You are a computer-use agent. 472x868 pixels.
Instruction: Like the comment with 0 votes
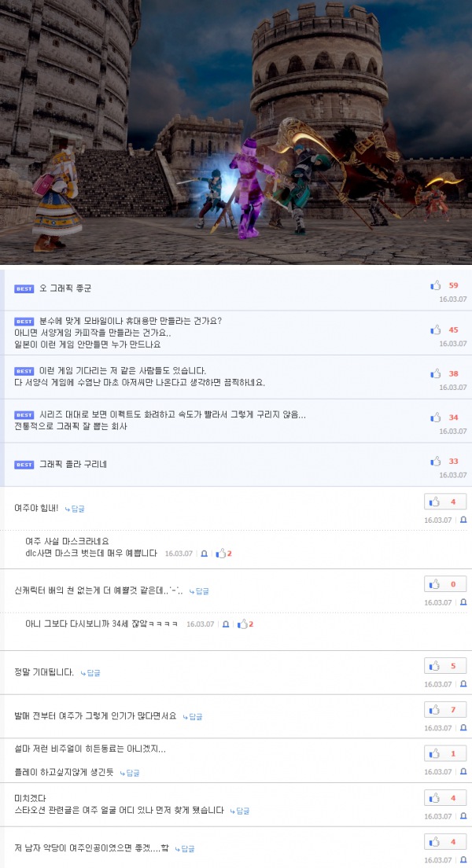coord(445,584)
